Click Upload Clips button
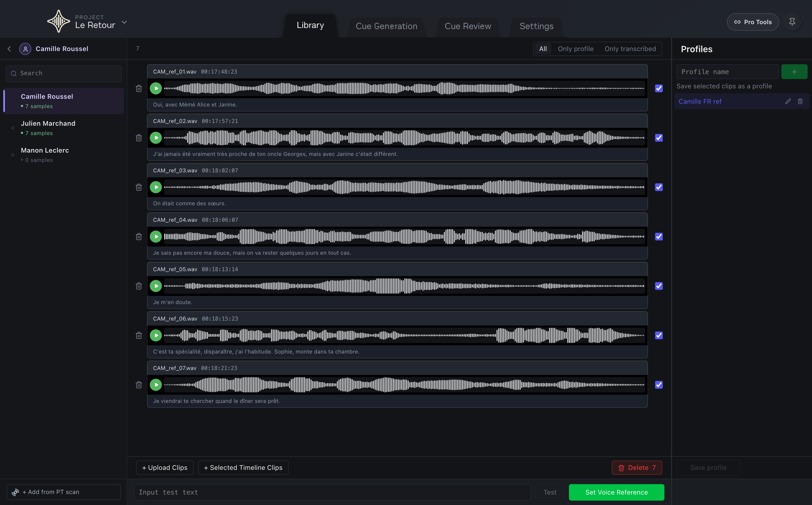The image size is (812, 505). coord(165,468)
